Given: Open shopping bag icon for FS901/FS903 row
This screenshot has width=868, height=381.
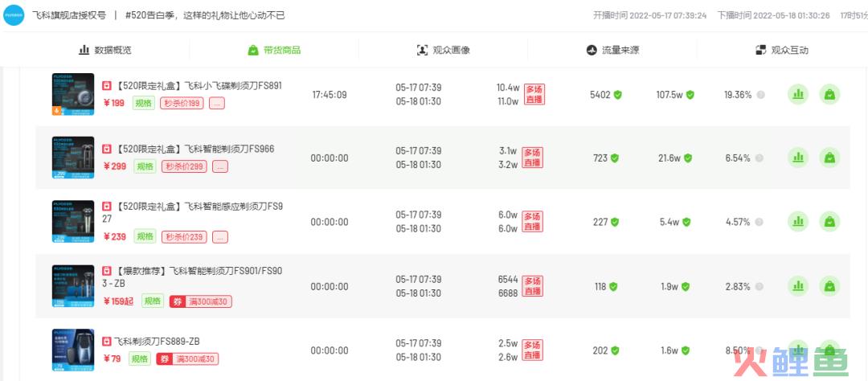Looking at the screenshot, I should pyautogui.click(x=829, y=286).
